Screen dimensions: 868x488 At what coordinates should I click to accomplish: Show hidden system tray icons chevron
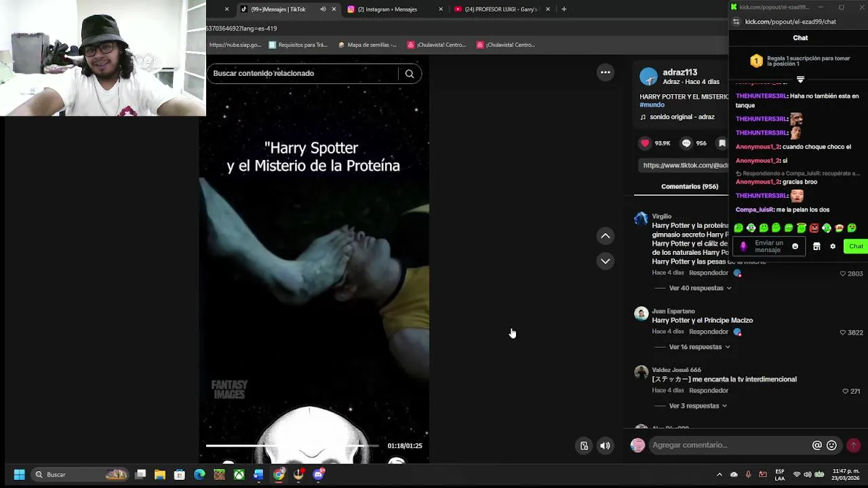point(719,474)
